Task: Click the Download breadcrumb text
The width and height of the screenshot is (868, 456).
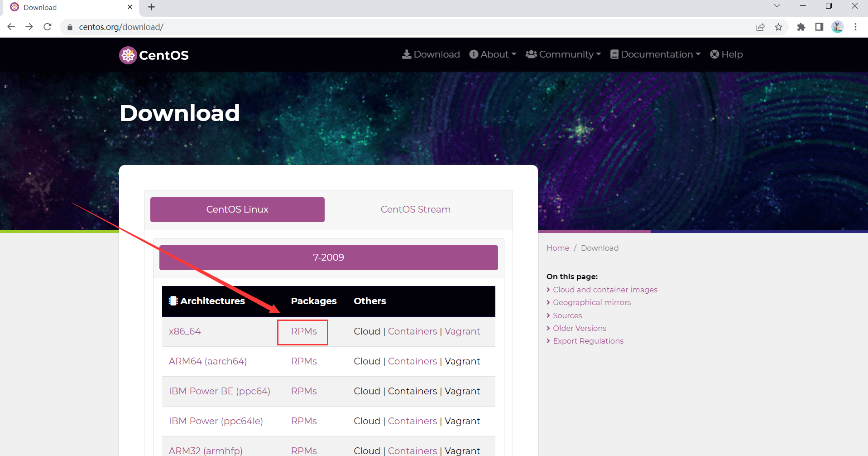Action: [599, 248]
